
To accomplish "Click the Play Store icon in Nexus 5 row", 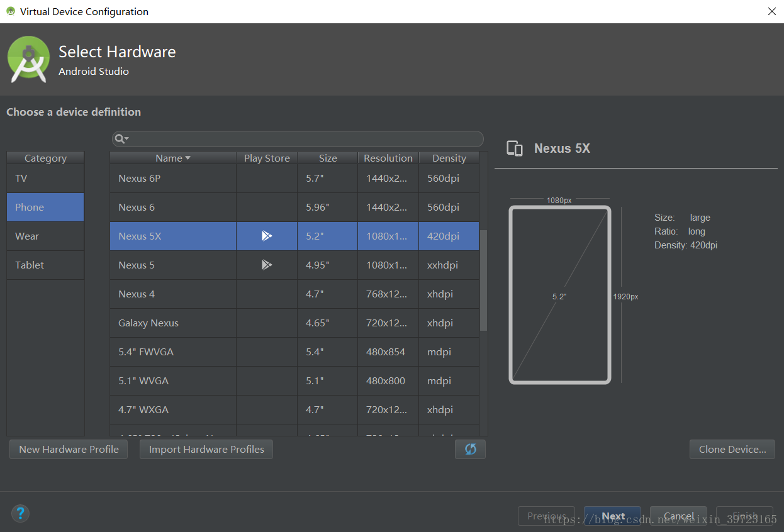I will pyautogui.click(x=267, y=265).
